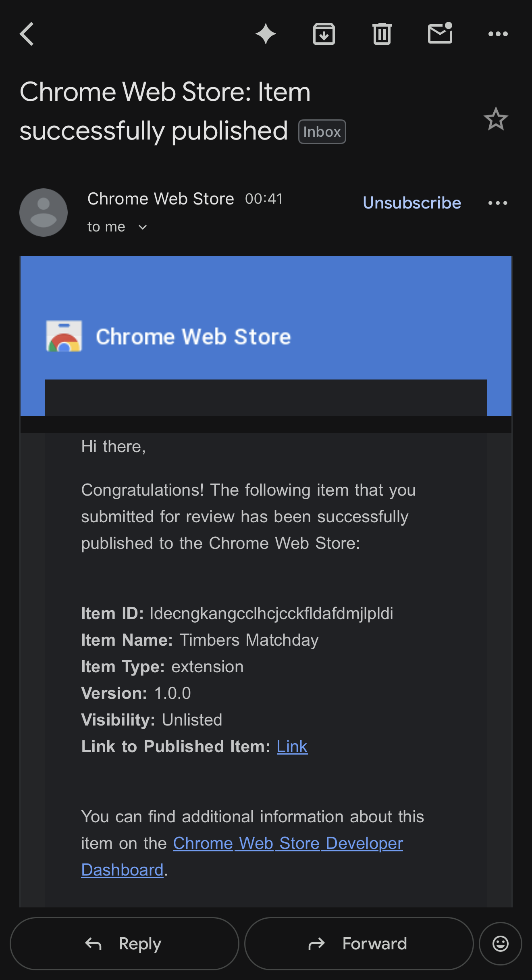Image resolution: width=532 pixels, height=980 pixels.
Task: Open the published item Link
Action: (292, 746)
